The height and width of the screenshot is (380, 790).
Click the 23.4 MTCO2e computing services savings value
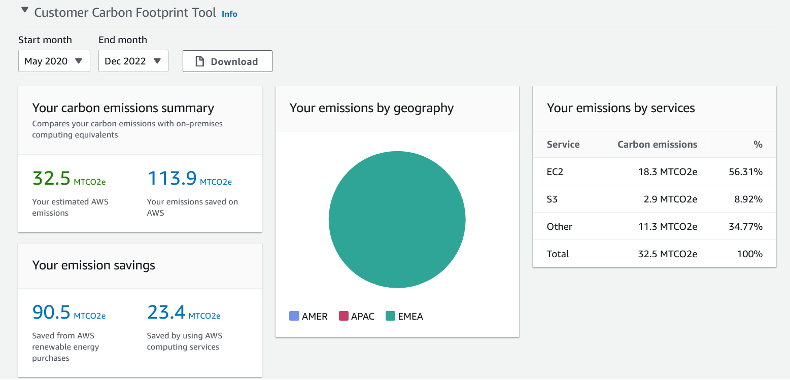184,313
